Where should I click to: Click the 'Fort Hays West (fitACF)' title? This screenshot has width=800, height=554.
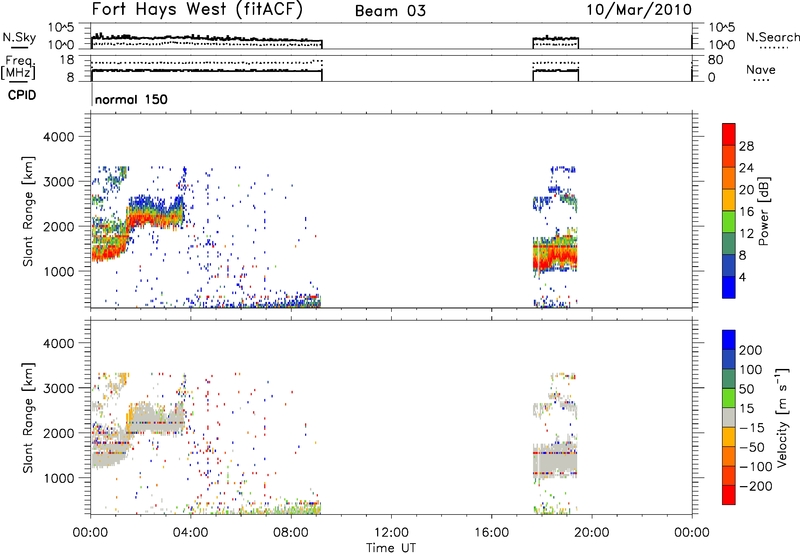tap(197, 10)
